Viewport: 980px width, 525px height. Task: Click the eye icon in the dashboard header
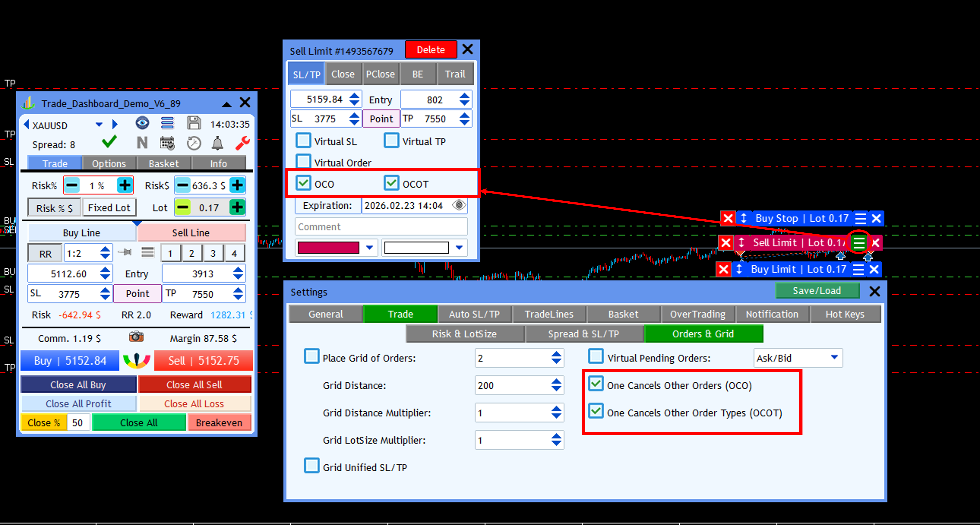tap(142, 123)
